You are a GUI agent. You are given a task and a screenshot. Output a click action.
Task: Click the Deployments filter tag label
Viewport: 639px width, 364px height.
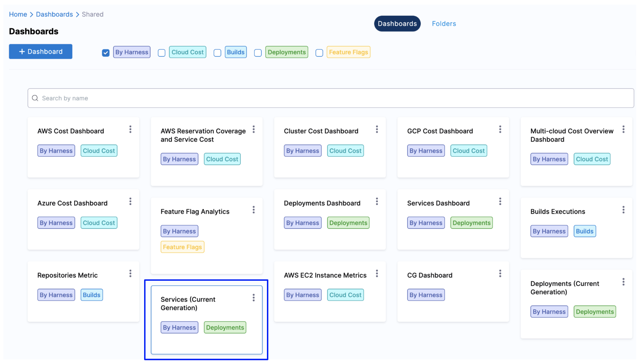(287, 52)
